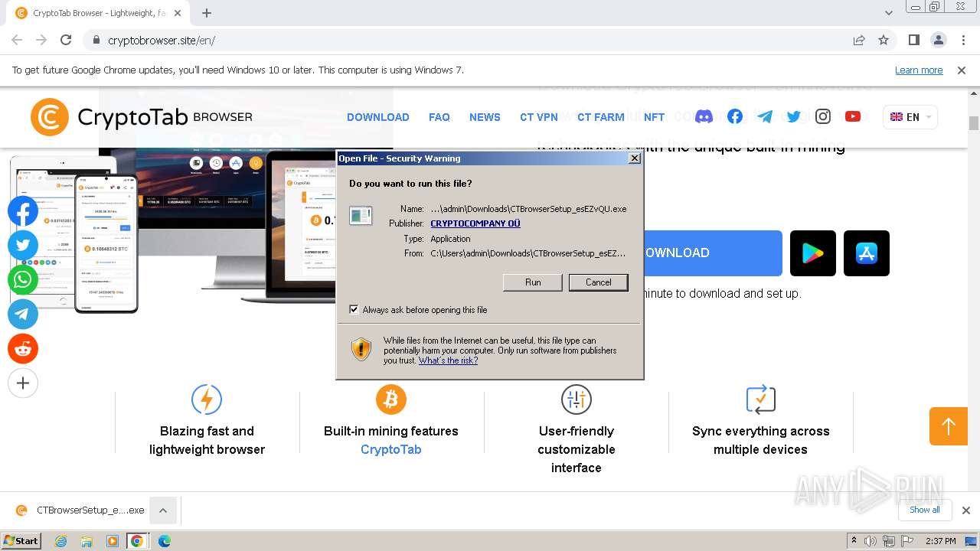Click the CryptoTab logo icon in header
980x551 pixels.
click(x=49, y=117)
